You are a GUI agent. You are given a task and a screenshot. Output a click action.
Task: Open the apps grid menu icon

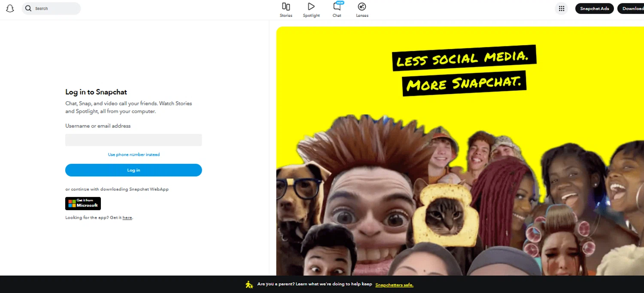click(x=562, y=9)
